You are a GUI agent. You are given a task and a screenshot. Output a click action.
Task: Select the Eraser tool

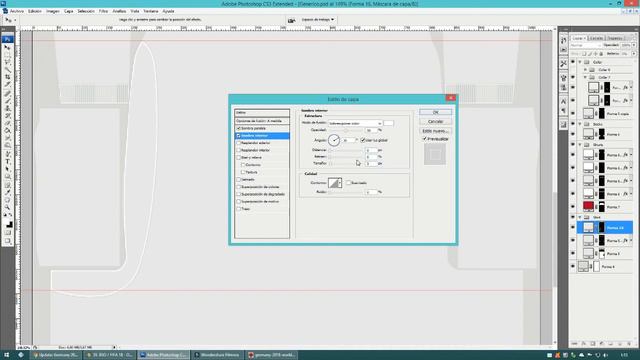(7, 123)
